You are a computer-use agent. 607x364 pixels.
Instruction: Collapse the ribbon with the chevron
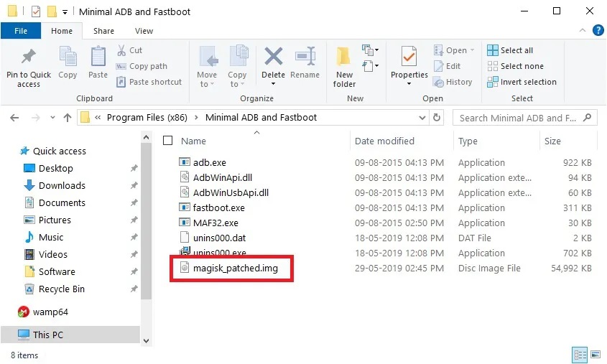click(x=582, y=31)
